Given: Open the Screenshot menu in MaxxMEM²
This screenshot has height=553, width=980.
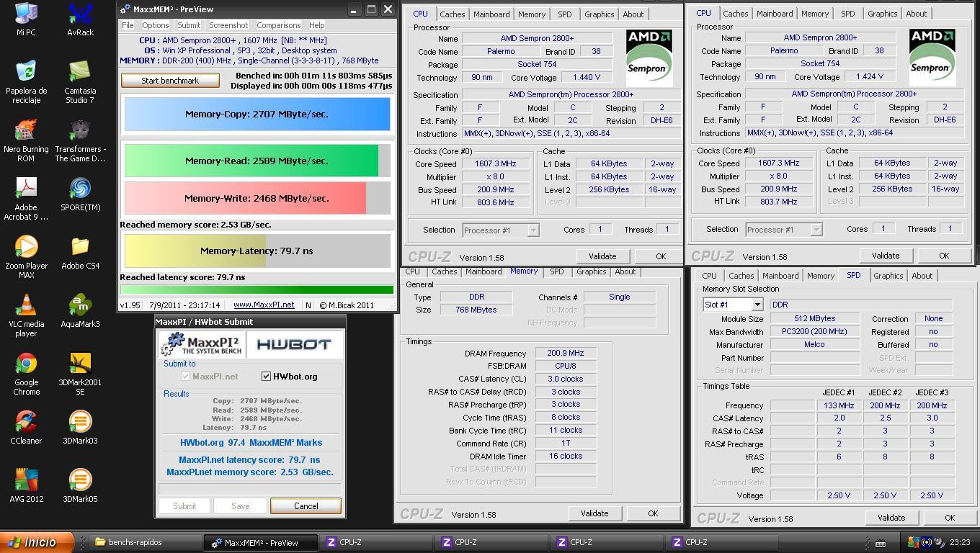Looking at the screenshot, I should (228, 25).
